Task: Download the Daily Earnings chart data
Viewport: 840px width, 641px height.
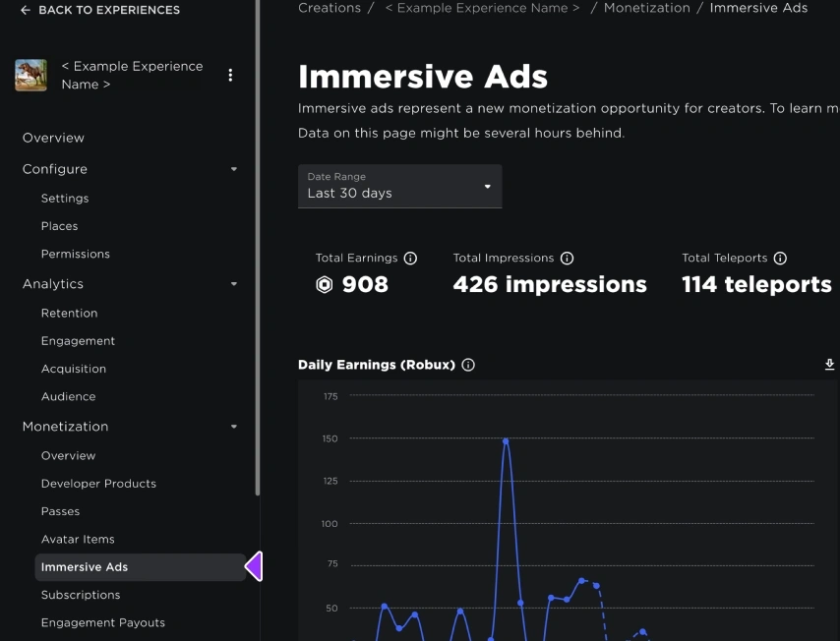Action: point(829,365)
